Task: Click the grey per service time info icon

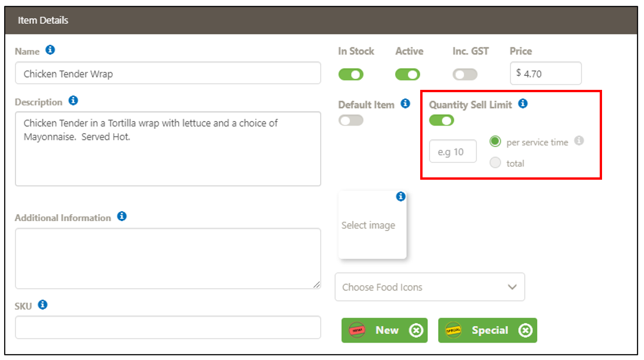Action: pyautogui.click(x=579, y=141)
